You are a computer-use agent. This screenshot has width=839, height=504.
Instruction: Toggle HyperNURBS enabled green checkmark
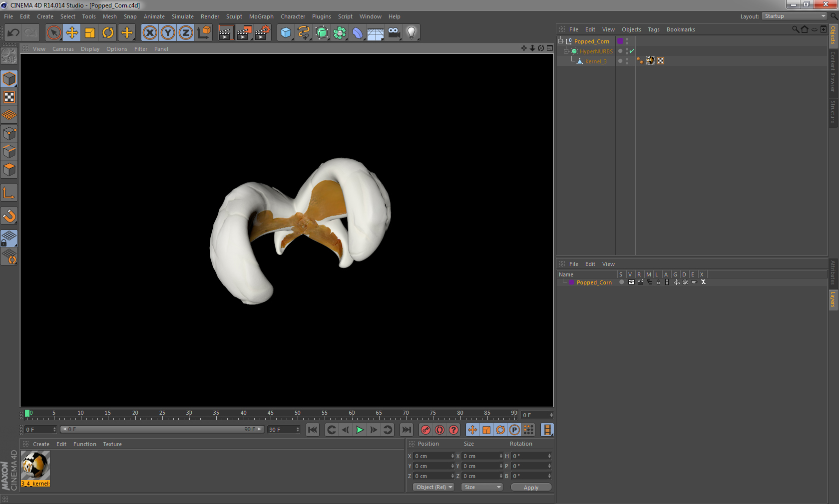point(632,51)
